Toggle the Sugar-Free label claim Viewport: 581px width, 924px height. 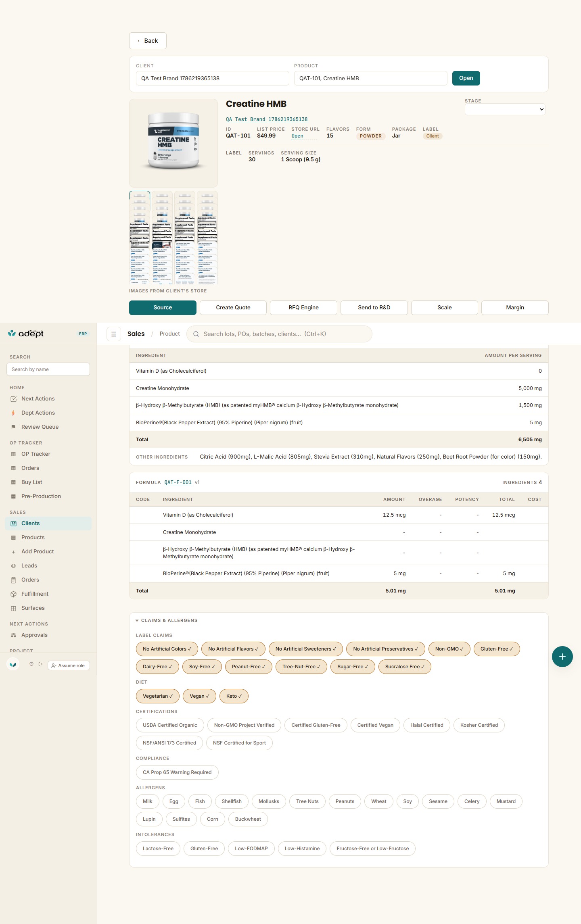353,667
